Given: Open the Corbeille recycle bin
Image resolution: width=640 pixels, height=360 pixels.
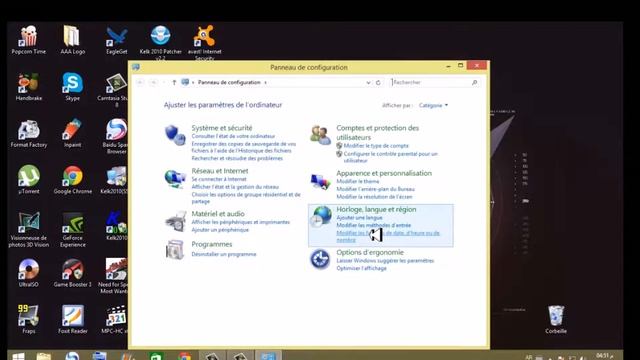Looking at the screenshot, I should [x=556, y=319].
